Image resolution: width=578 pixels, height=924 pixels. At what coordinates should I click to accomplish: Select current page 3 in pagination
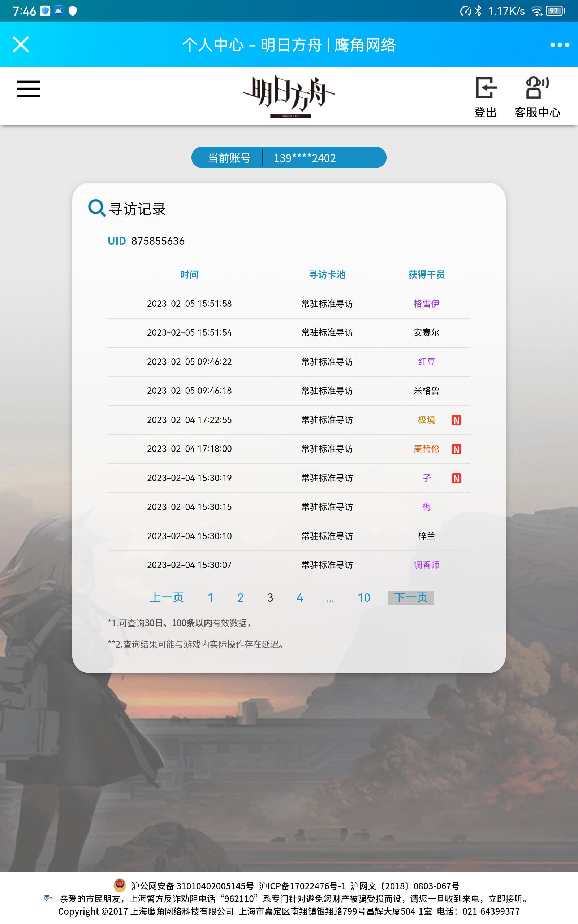[270, 598]
